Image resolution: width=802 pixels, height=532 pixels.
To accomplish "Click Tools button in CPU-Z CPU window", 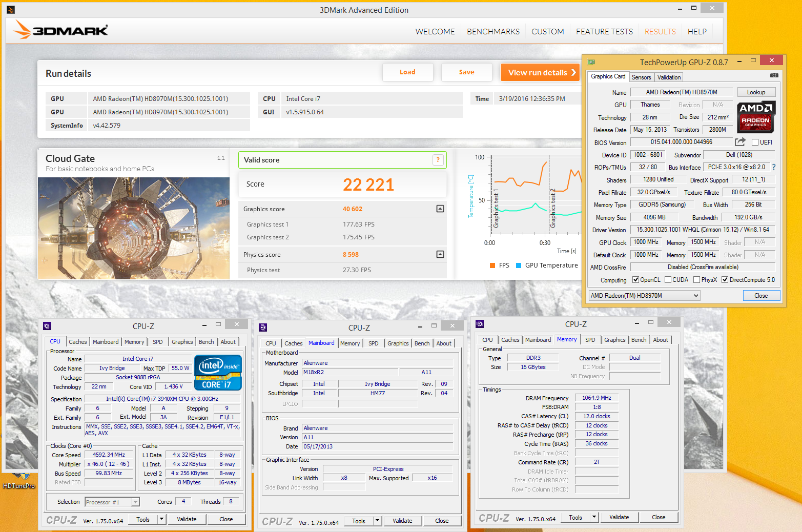I will click(143, 519).
